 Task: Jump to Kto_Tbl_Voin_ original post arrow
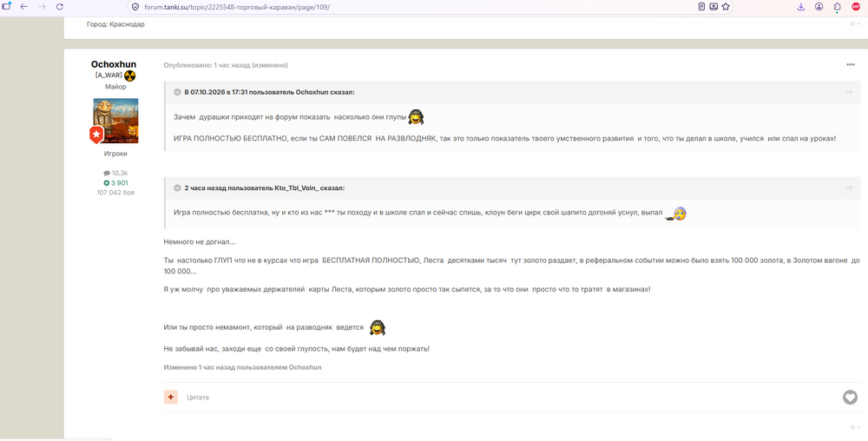coord(849,188)
